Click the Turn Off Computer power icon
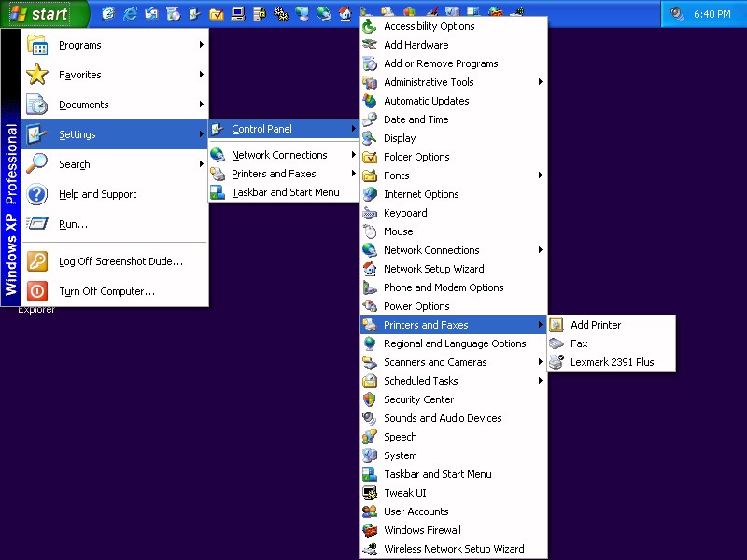 pyautogui.click(x=37, y=291)
